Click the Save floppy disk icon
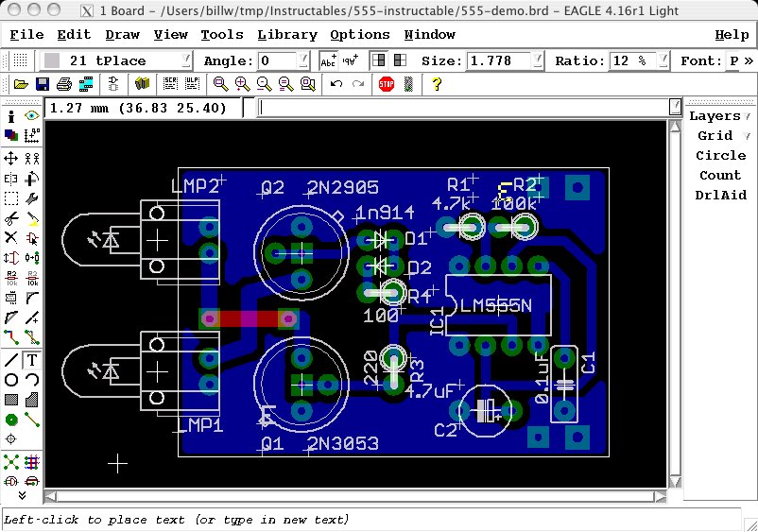The image size is (758, 532). [x=43, y=84]
